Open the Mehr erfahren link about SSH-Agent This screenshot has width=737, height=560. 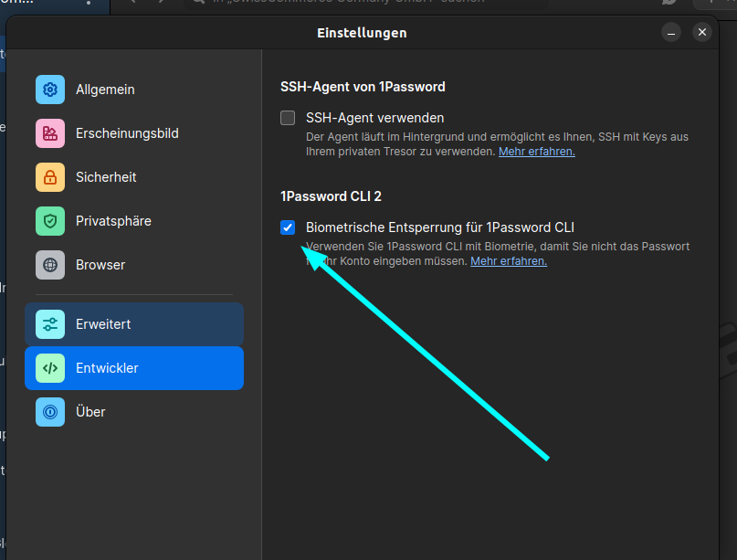[537, 152]
